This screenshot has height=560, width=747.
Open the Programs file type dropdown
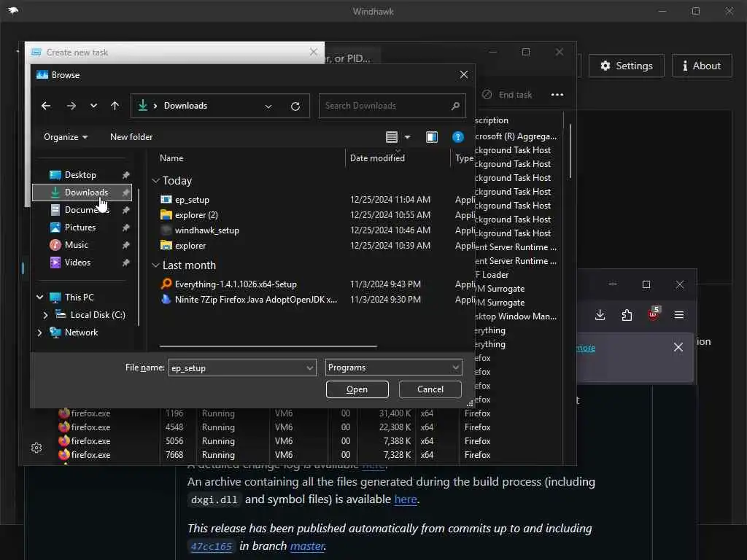click(x=393, y=367)
